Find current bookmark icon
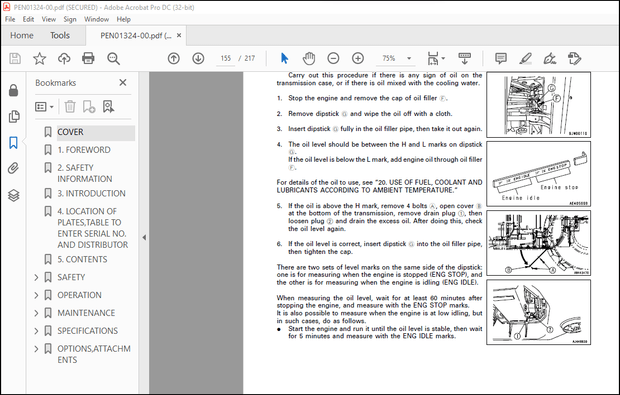The width and height of the screenshot is (620, 395). (x=108, y=107)
